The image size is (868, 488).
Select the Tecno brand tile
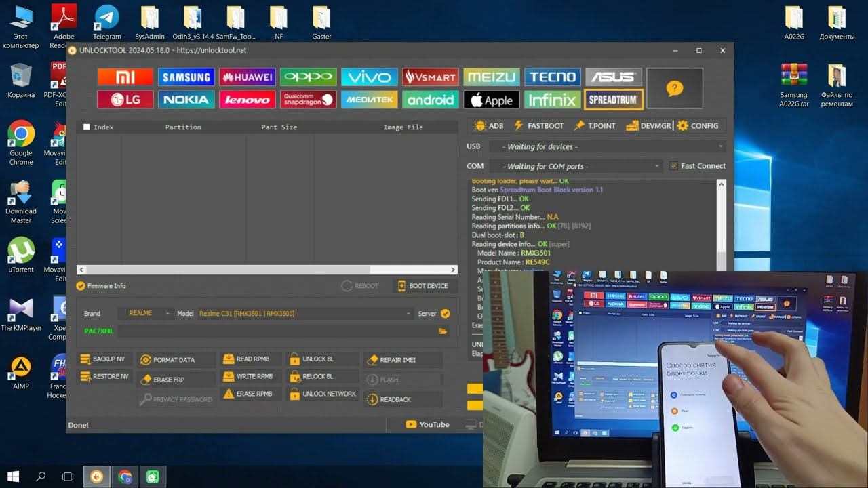tap(553, 77)
